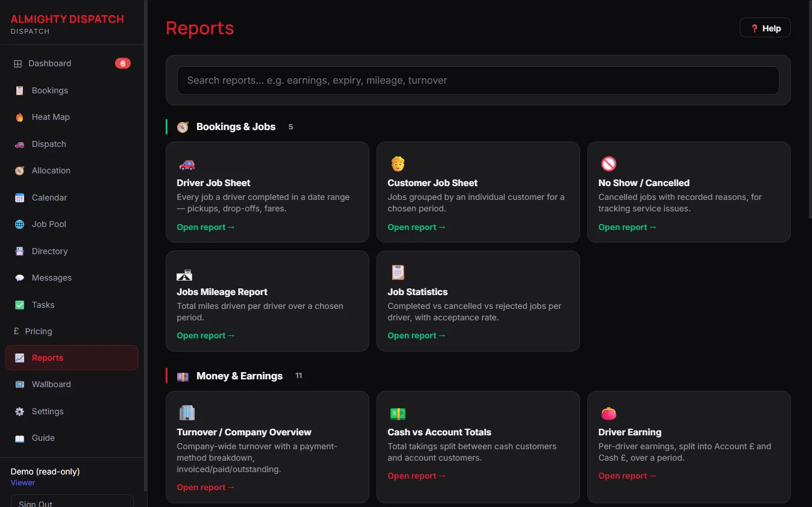Click the Job Statistics clipboard icon
812x507 pixels.
coord(398,273)
